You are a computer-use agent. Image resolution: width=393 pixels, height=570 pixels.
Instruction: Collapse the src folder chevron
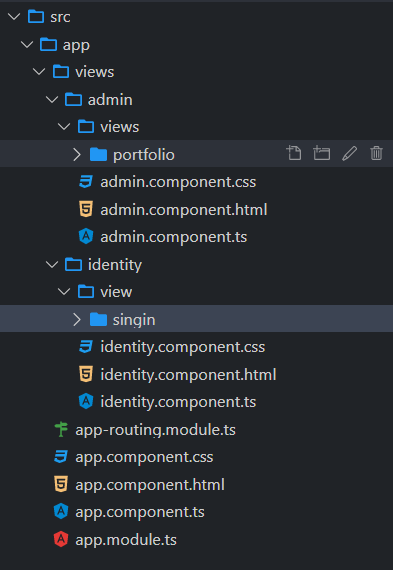[14, 17]
